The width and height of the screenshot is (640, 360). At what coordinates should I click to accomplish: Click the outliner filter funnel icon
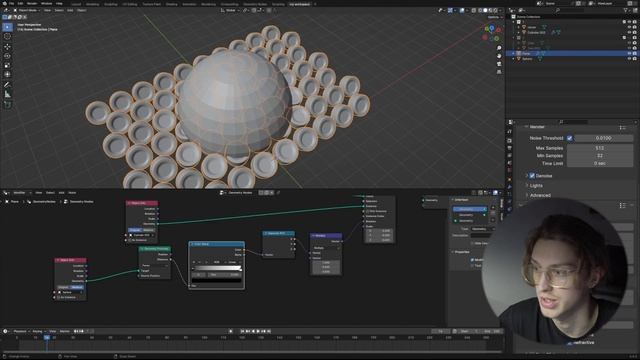point(625,10)
